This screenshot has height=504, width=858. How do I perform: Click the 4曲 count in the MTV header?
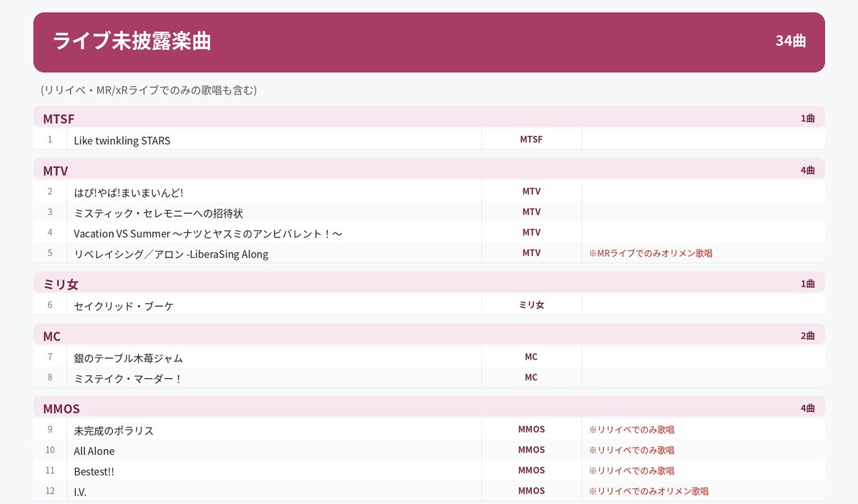808,170
